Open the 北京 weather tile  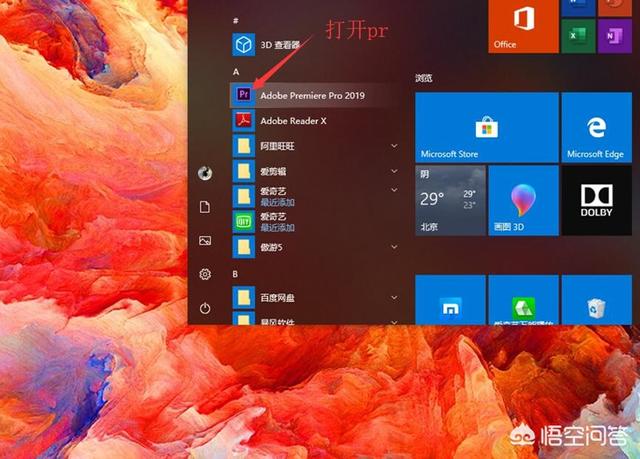(451, 200)
